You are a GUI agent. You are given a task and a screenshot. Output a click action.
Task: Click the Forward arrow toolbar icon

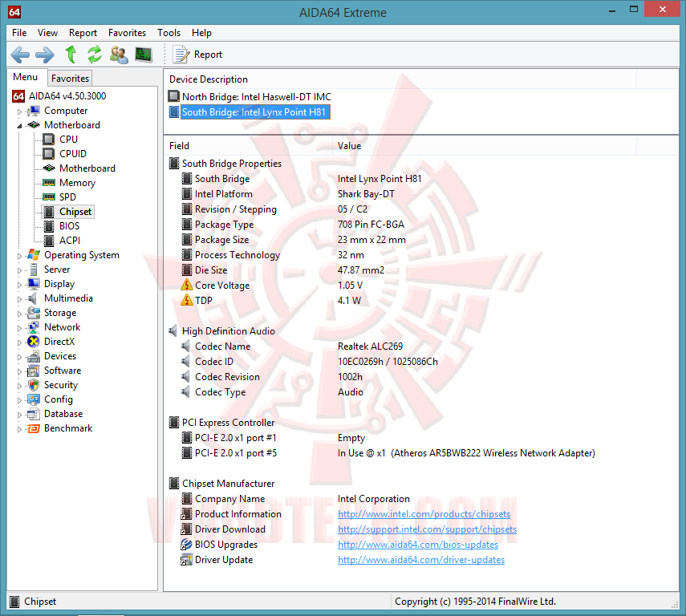tap(45, 55)
